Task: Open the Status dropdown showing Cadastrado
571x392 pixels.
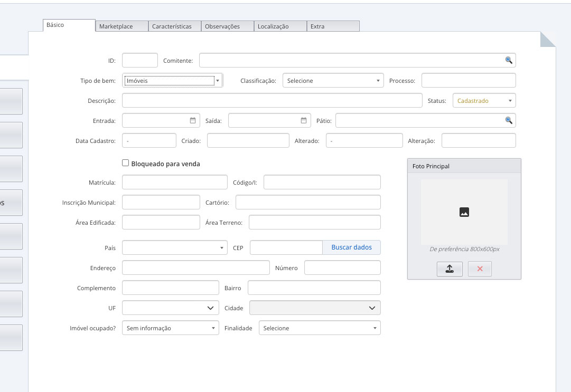Action: (x=484, y=100)
